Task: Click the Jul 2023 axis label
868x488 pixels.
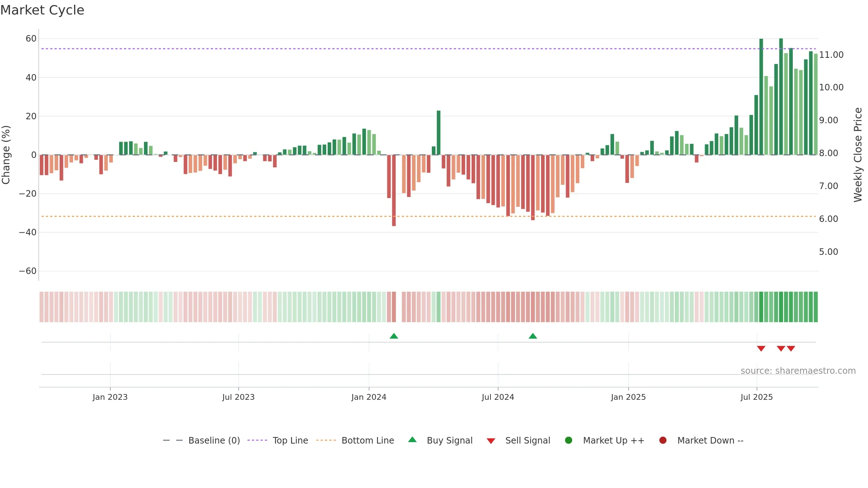Action: point(238,397)
